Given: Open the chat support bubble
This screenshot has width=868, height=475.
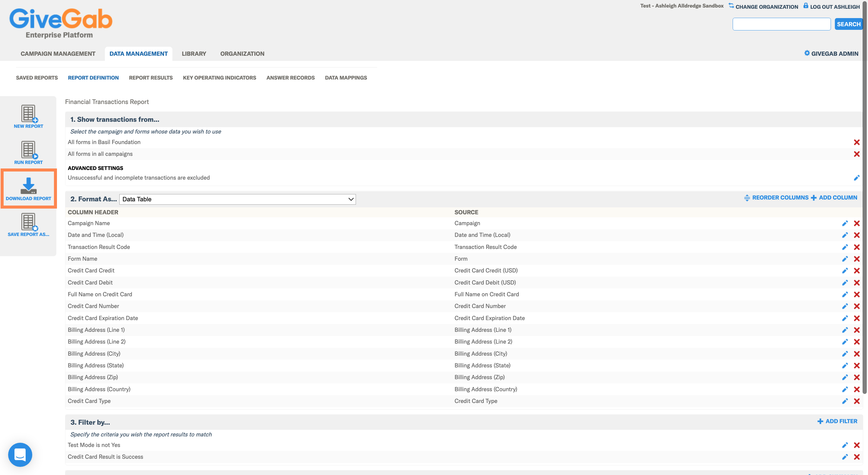Looking at the screenshot, I should click(20, 455).
